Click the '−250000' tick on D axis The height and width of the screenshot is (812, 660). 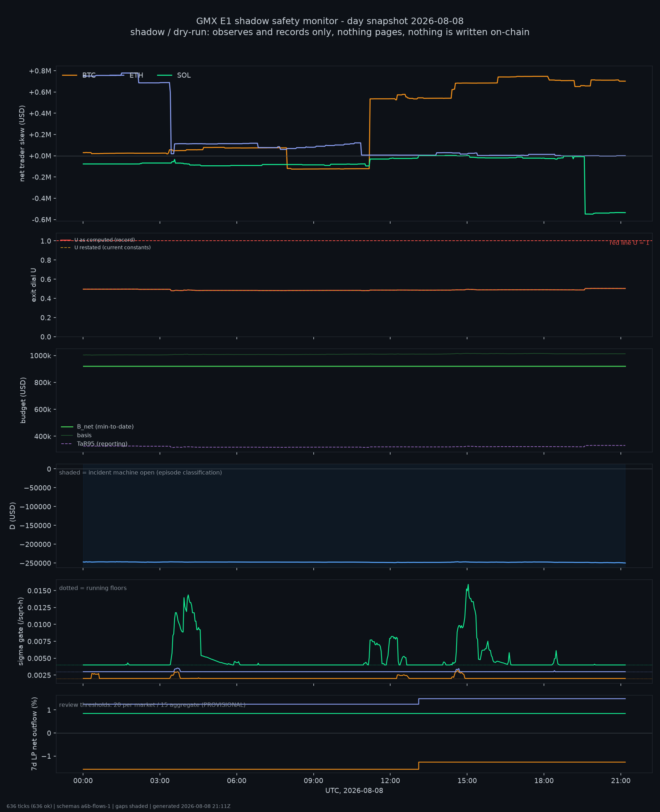click(x=36, y=563)
